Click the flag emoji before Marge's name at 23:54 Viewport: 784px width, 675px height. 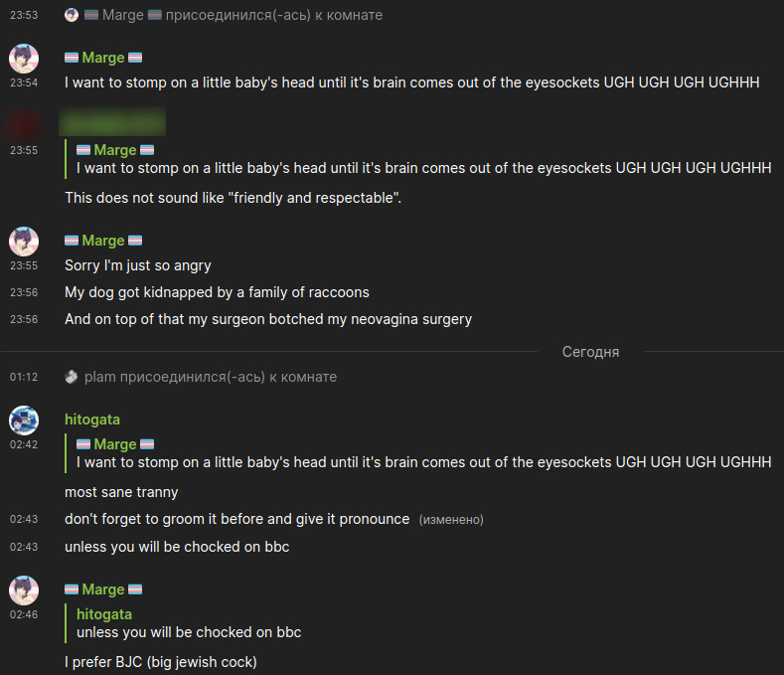72,58
